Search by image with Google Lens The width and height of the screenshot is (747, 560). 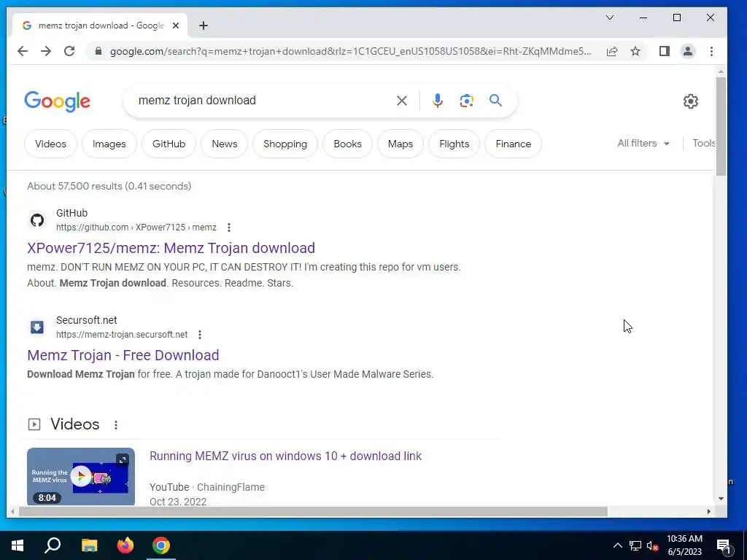coord(466,101)
